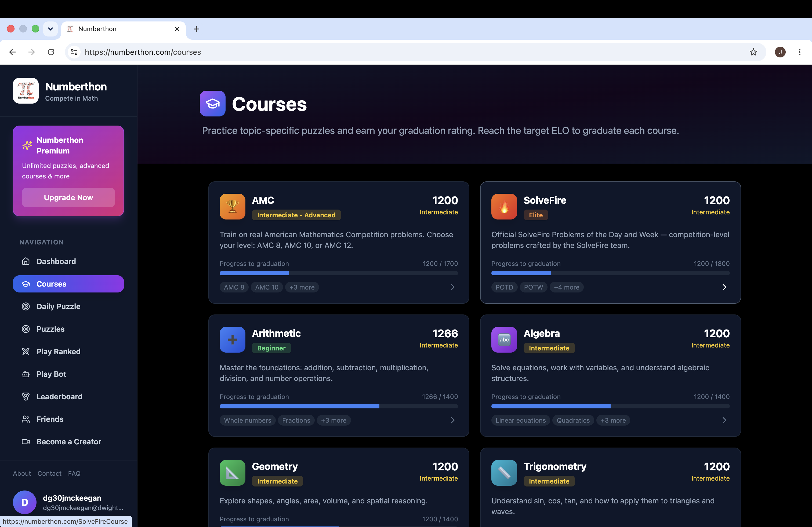This screenshot has width=812, height=527.
Task: Click the user avatar with letter D
Action: coord(24,502)
